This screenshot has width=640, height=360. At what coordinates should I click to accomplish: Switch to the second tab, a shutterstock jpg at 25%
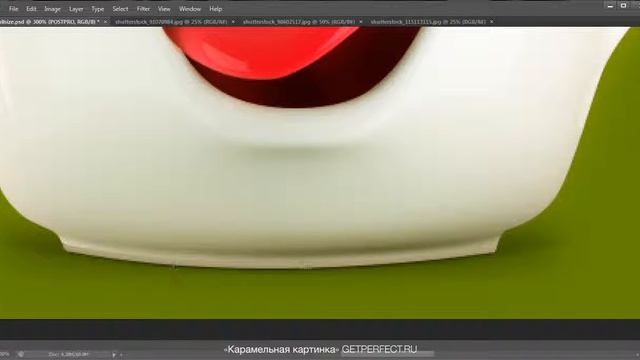(x=171, y=22)
